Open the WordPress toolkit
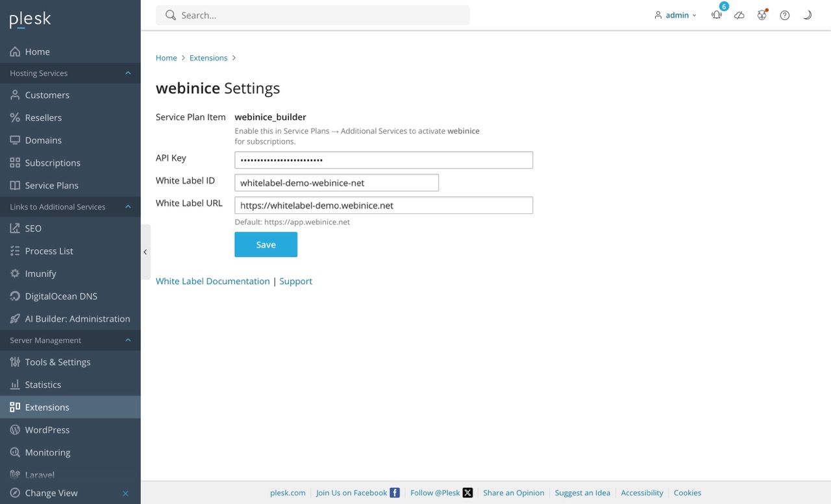Image resolution: width=831 pixels, height=504 pixels. pos(47,429)
